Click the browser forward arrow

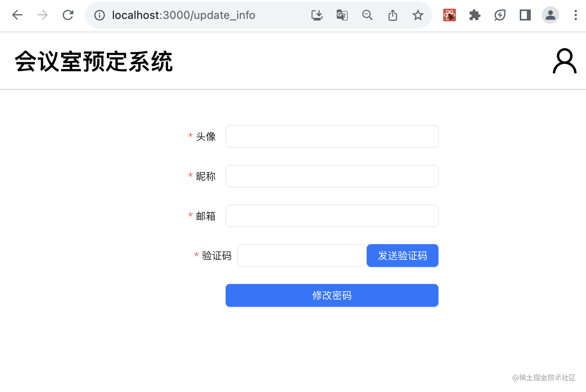point(43,15)
